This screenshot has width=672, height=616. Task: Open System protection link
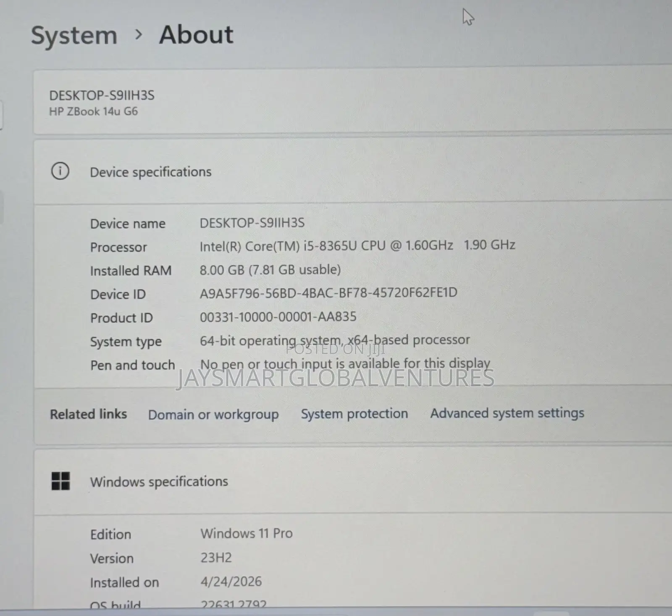coord(354,414)
